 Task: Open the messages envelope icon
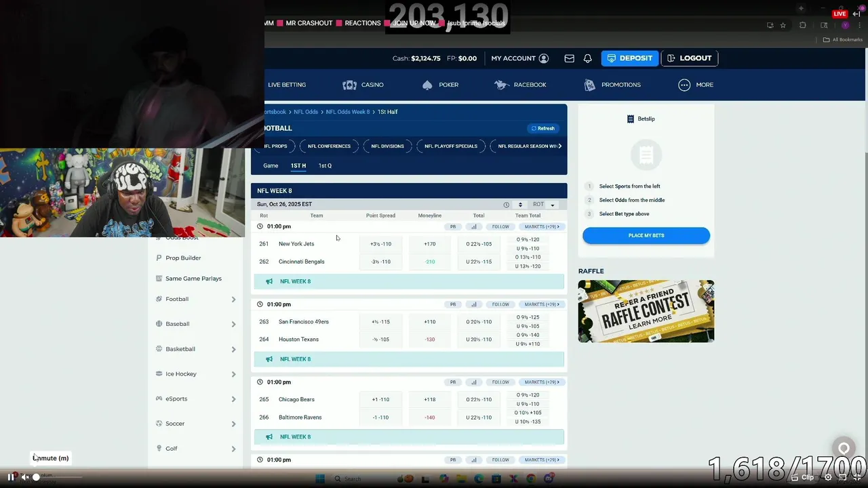[569, 58]
